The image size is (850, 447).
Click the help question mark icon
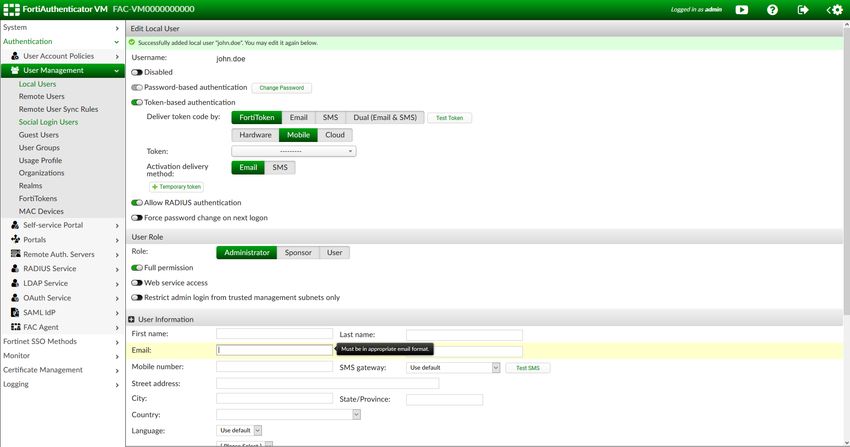(772, 10)
